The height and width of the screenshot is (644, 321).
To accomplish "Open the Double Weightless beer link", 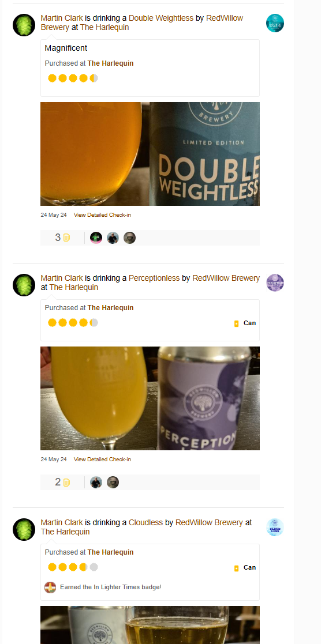I will pos(161,18).
